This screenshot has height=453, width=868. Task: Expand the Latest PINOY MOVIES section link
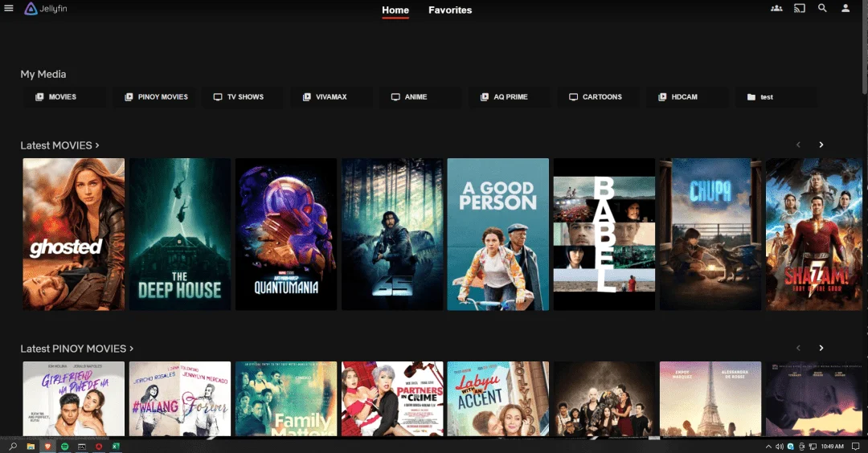tap(77, 349)
